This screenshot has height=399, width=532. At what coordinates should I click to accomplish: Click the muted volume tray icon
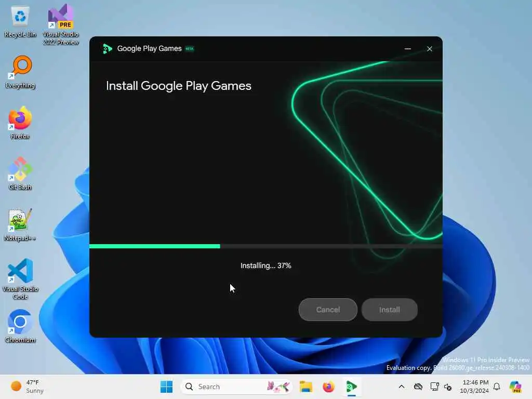[x=447, y=387]
